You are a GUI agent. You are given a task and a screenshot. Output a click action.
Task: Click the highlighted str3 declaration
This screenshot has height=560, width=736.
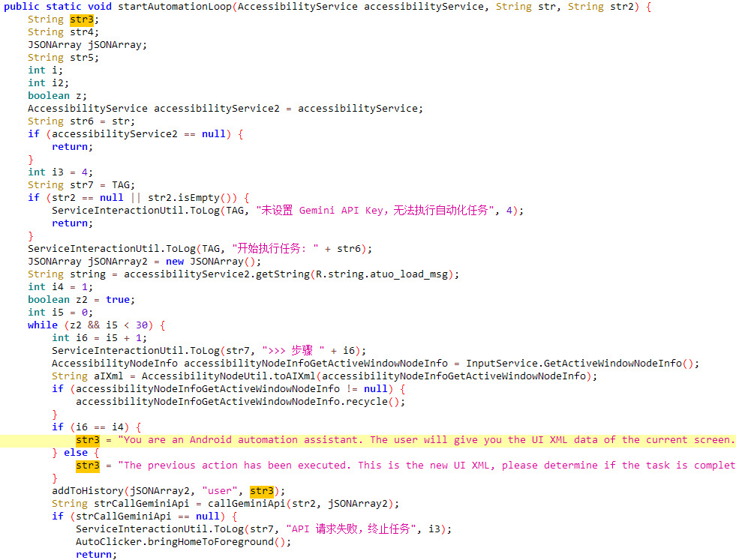(x=82, y=19)
